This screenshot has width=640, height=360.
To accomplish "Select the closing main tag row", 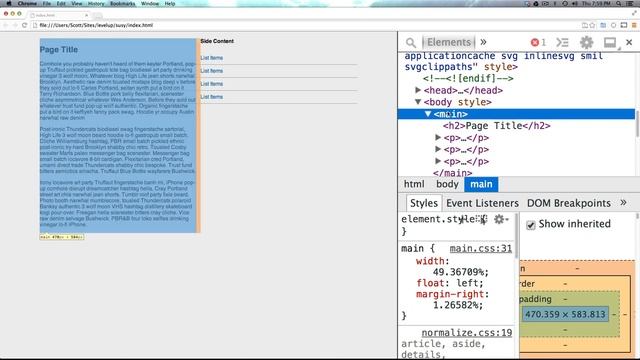I will [452, 173].
